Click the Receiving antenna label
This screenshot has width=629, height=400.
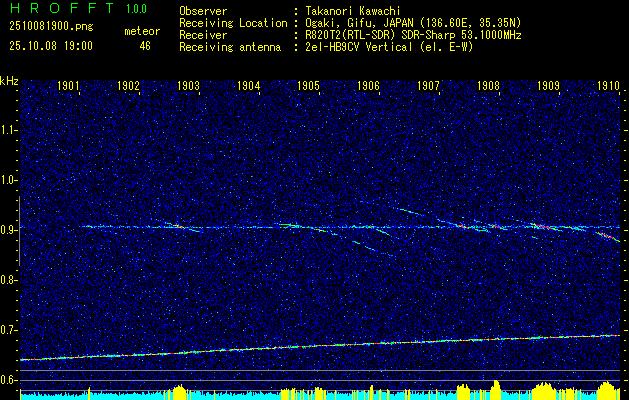pyautogui.click(x=230, y=47)
